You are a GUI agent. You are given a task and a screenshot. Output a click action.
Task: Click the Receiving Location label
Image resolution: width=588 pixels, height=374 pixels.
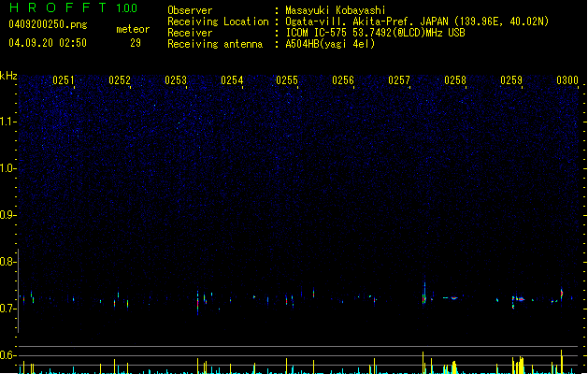(218, 22)
